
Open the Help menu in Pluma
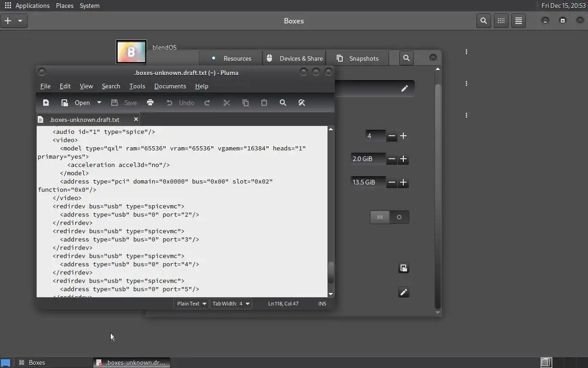202,86
